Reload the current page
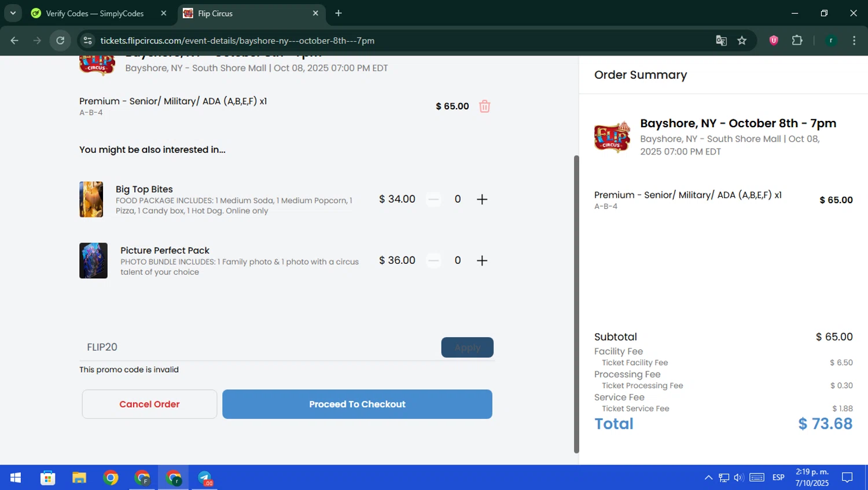Screen dimensions: 868x490 [60, 40]
